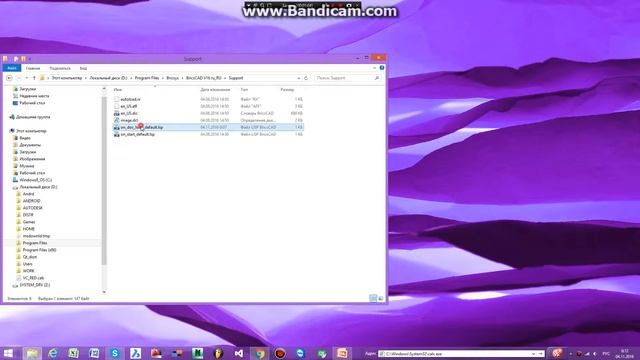Select file en_US.dic
The width and height of the screenshot is (640, 360).
(x=129, y=113)
